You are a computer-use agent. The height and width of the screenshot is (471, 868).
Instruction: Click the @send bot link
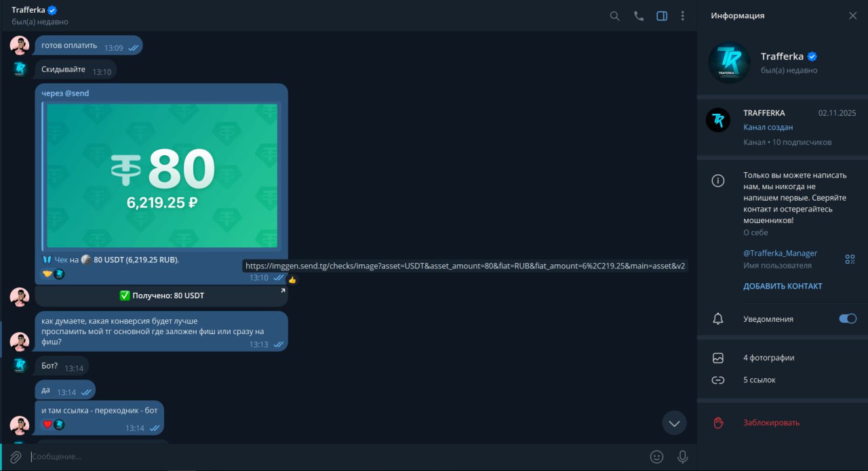77,94
